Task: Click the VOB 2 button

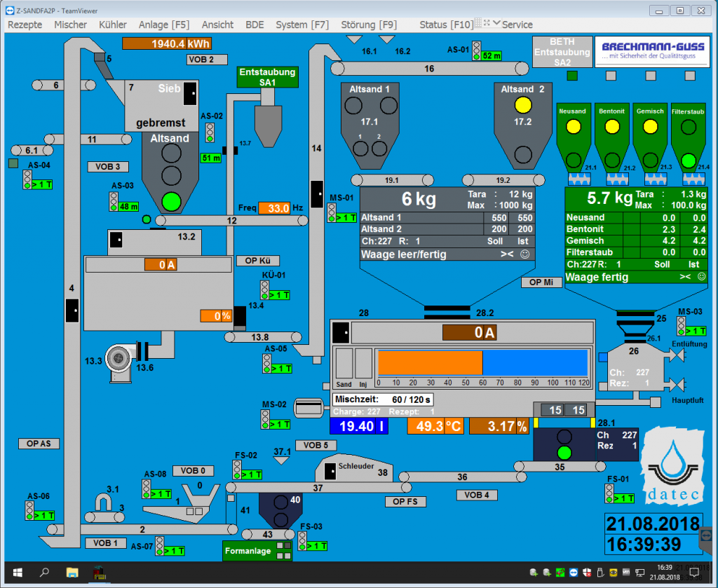Action: pyautogui.click(x=201, y=59)
